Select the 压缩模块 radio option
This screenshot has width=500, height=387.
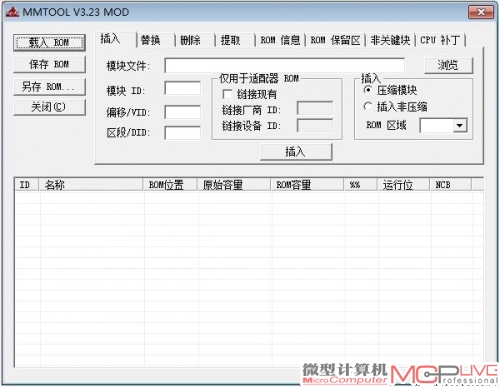[x=368, y=90]
